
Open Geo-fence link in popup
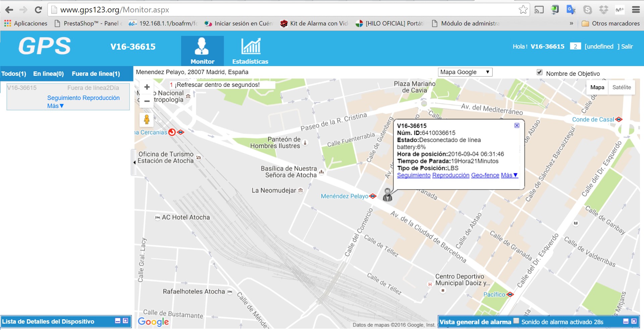pos(485,175)
